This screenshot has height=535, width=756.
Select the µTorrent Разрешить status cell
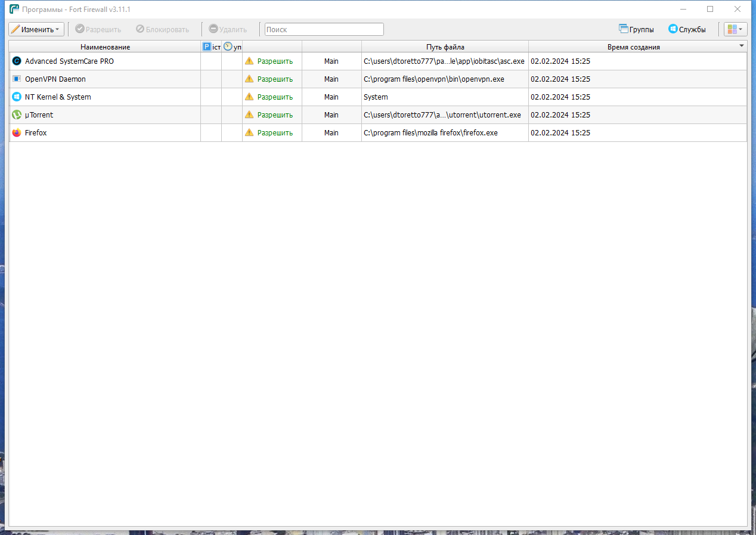point(272,115)
